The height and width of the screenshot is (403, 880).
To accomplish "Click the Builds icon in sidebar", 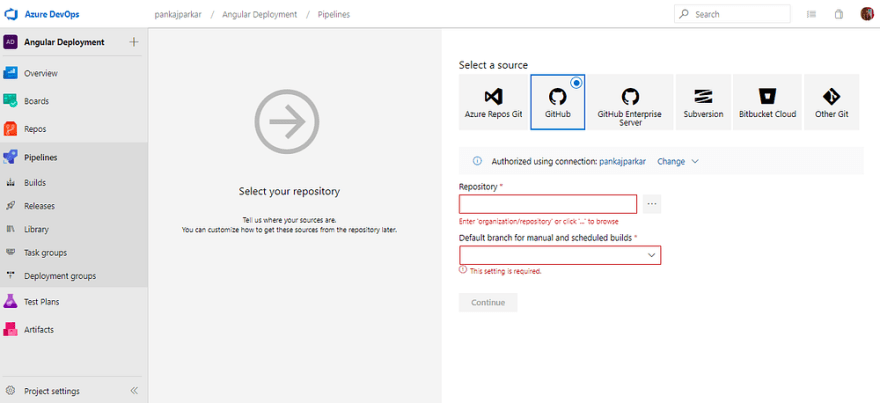I will 10,183.
